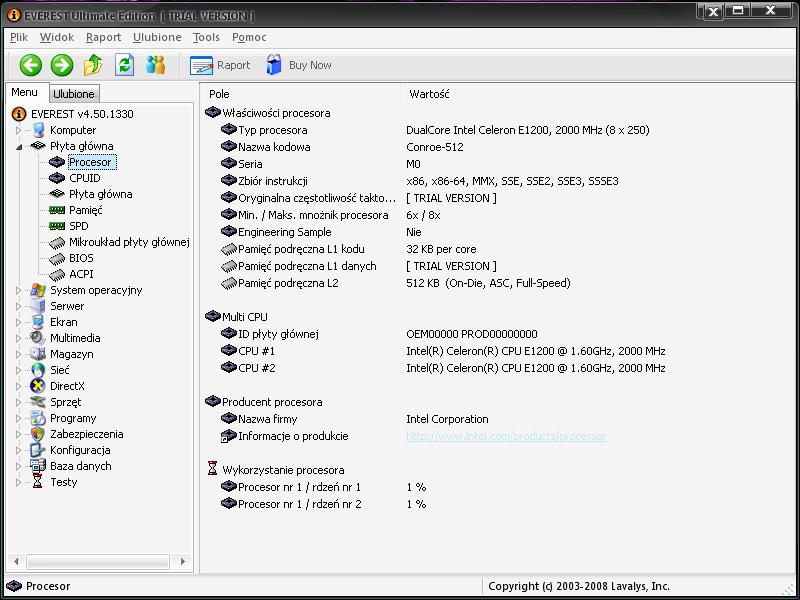Go up one level with the folder-arrow icon

coord(93,65)
